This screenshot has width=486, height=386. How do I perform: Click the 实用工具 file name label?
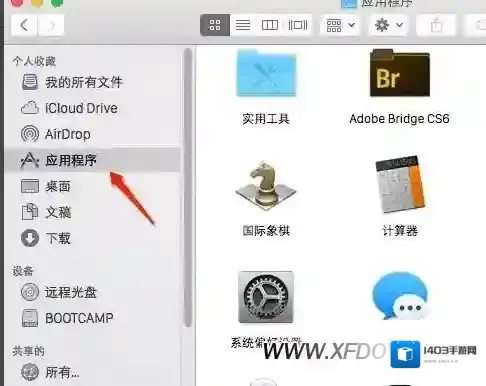266,119
